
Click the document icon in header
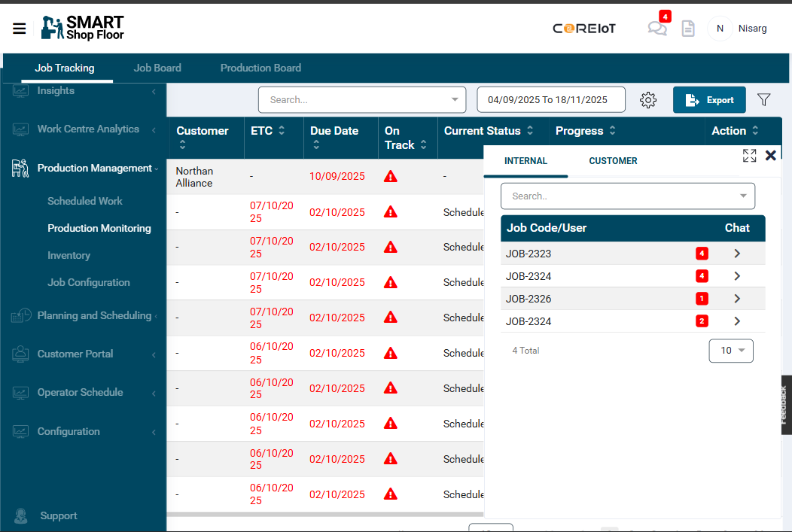tap(687, 29)
